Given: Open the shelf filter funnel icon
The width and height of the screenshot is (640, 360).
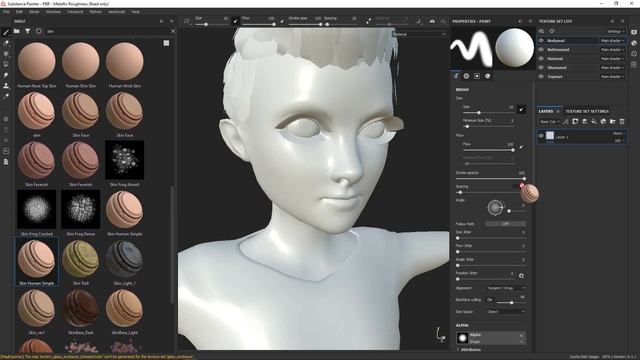Looking at the screenshot, I should click(27, 31).
